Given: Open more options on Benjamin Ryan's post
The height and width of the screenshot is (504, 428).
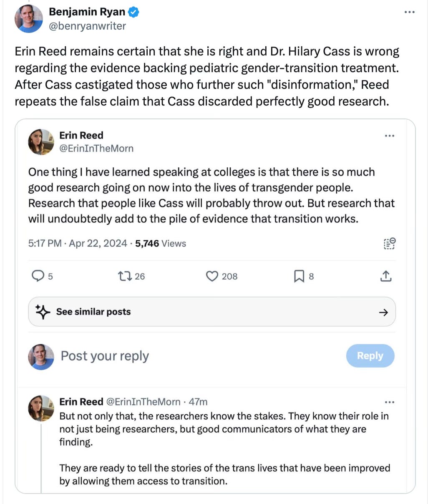Looking at the screenshot, I should pos(410,12).
